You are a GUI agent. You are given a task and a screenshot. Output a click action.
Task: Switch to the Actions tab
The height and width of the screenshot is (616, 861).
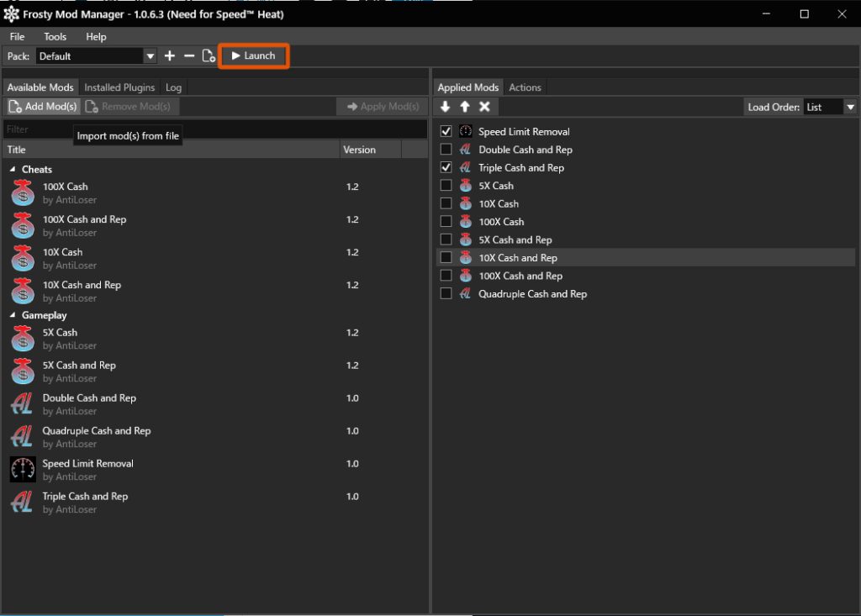(x=525, y=87)
